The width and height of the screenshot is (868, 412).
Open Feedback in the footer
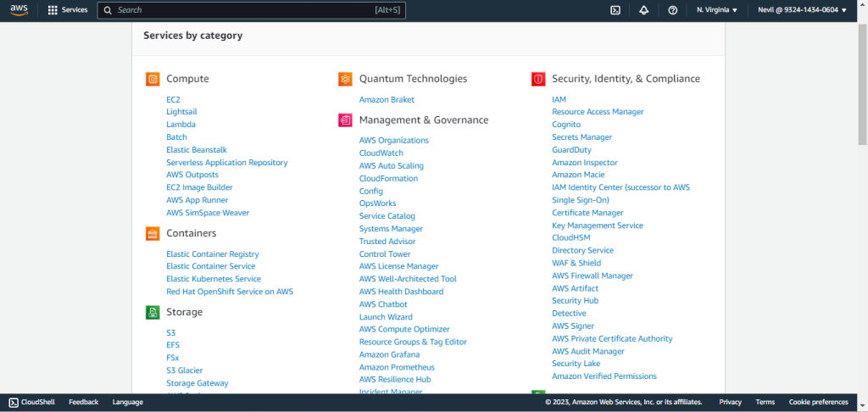point(84,402)
